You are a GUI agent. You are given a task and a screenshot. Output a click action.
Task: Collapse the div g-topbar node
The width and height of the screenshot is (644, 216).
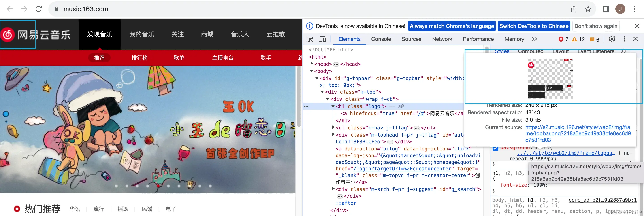point(317,78)
